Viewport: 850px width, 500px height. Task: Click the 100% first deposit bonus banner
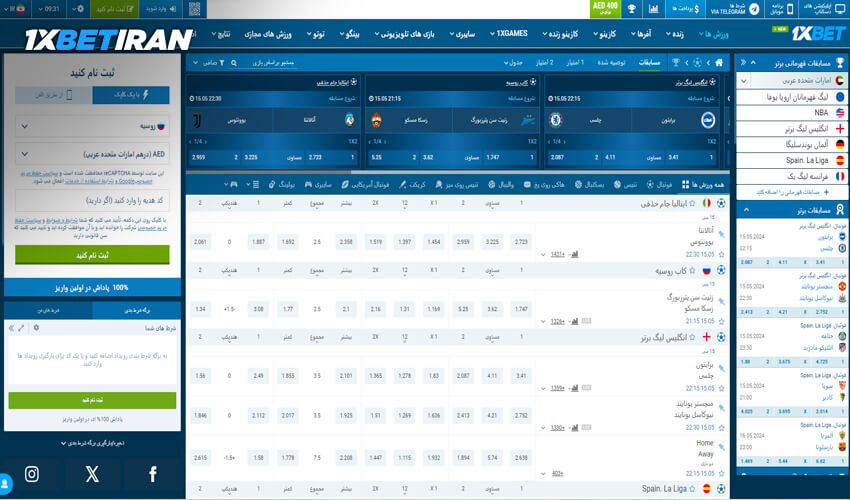click(x=92, y=288)
